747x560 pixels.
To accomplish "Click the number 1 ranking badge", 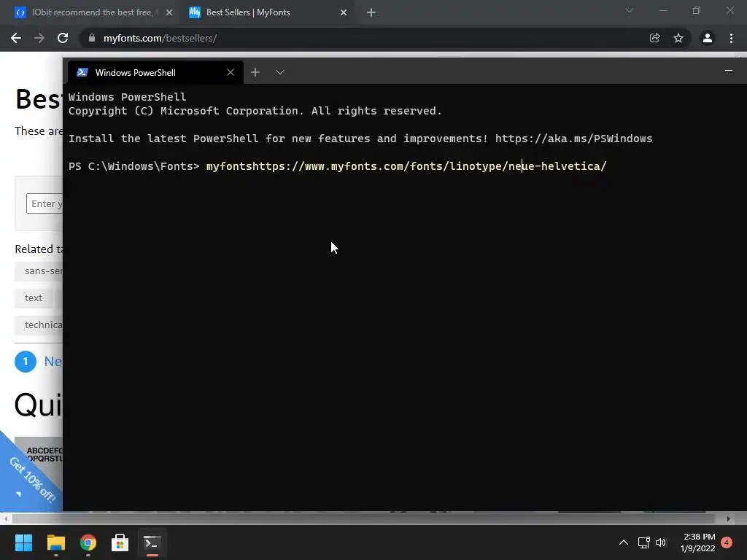I will [26, 362].
